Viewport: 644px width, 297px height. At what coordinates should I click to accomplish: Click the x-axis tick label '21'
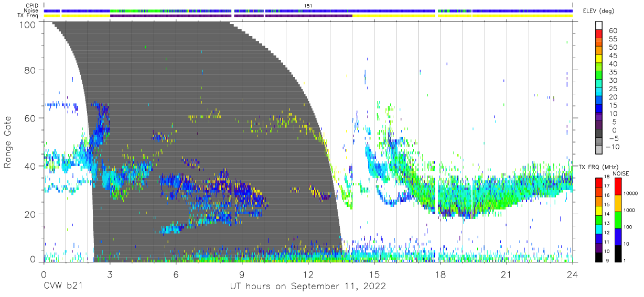click(507, 274)
